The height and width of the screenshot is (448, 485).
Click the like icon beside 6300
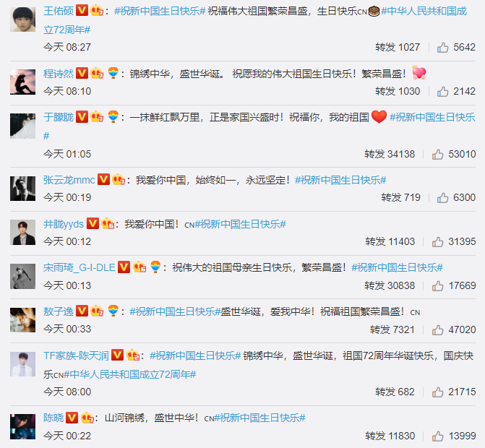point(442,197)
